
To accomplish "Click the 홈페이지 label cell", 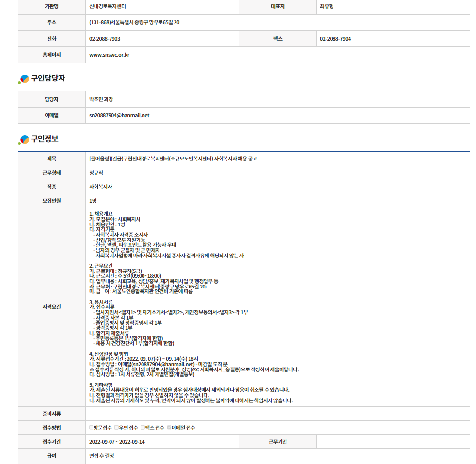I will [51, 55].
